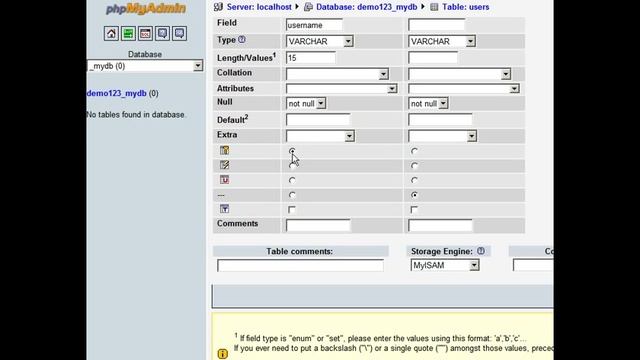Click Default input for username field
This screenshot has height=360, width=640.
[x=318, y=120]
